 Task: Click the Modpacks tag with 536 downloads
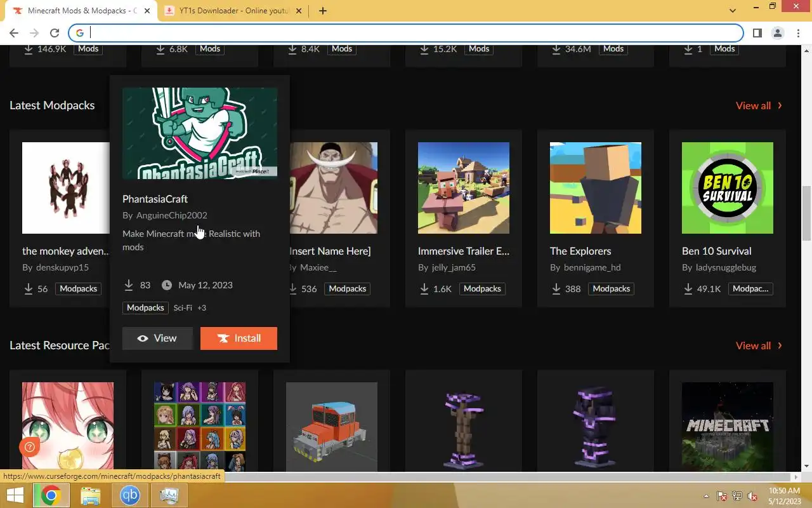click(x=347, y=289)
